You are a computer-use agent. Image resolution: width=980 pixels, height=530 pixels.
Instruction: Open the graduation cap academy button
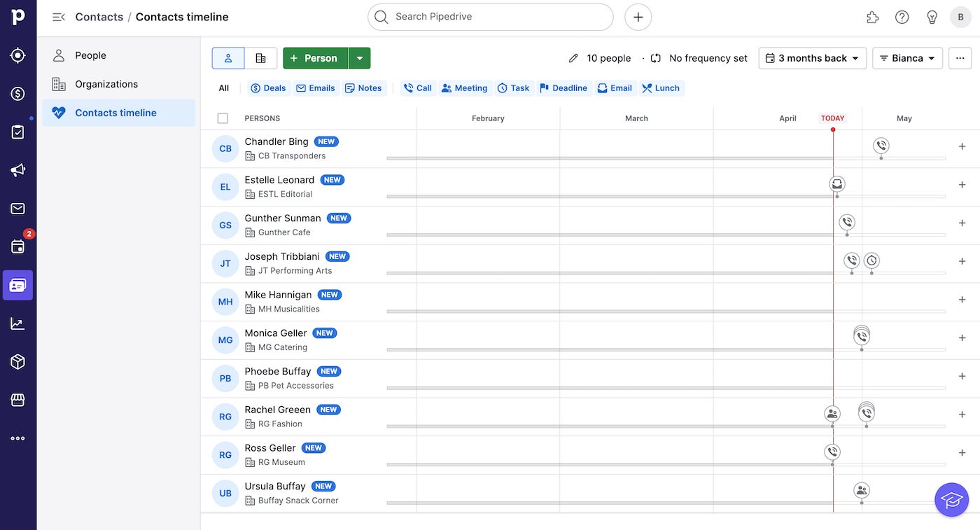point(951,500)
